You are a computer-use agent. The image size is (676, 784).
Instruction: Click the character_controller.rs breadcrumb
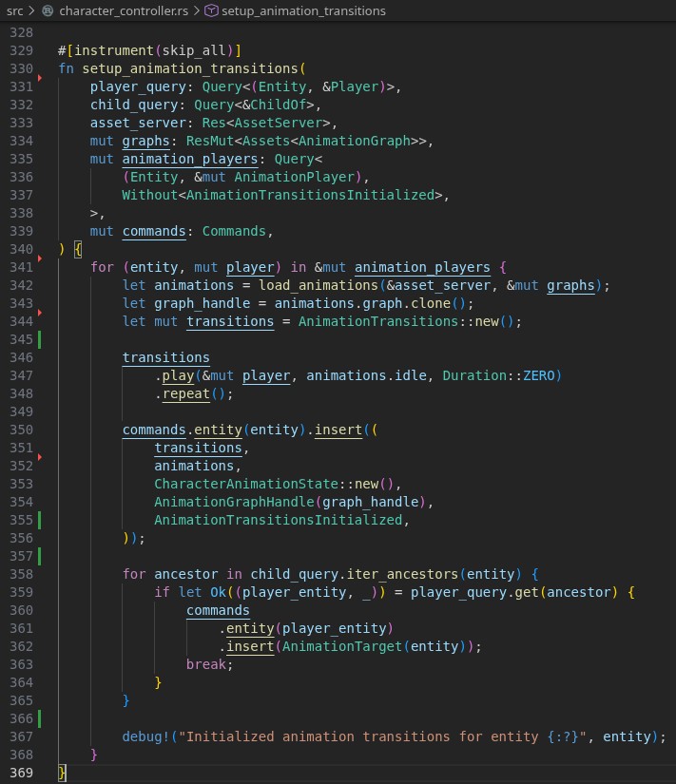tap(124, 10)
